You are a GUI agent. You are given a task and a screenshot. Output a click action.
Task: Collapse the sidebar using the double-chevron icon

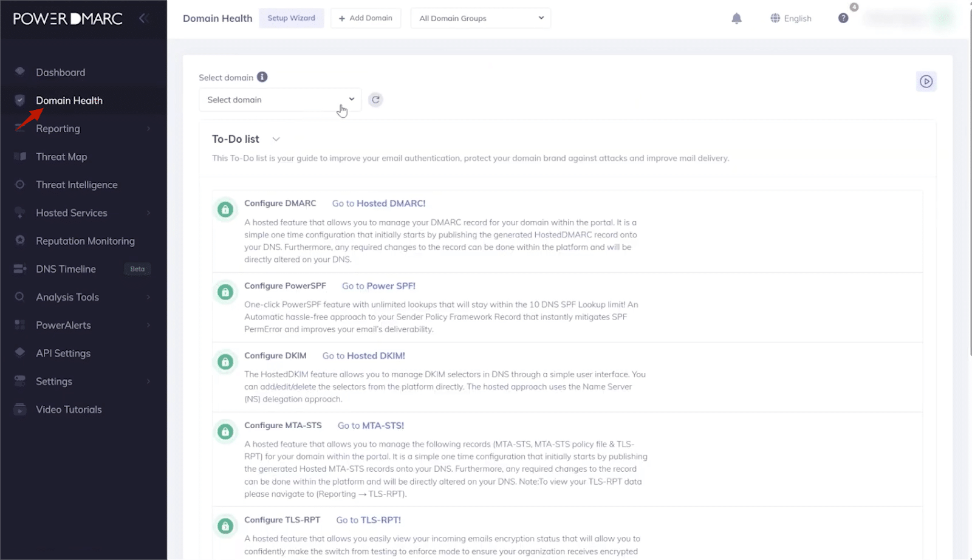coord(144,18)
